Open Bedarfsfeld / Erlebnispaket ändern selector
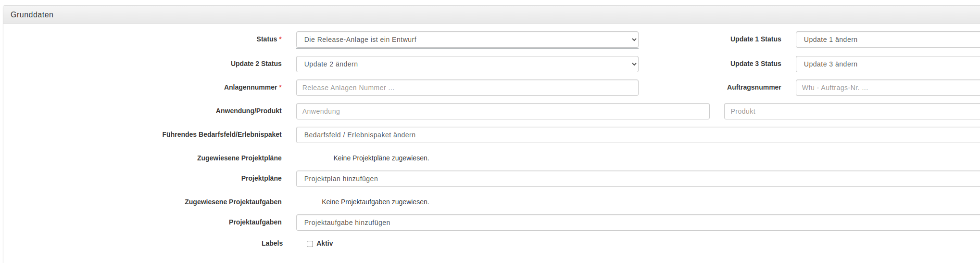This screenshot has height=263, width=980. [x=638, y=135]
